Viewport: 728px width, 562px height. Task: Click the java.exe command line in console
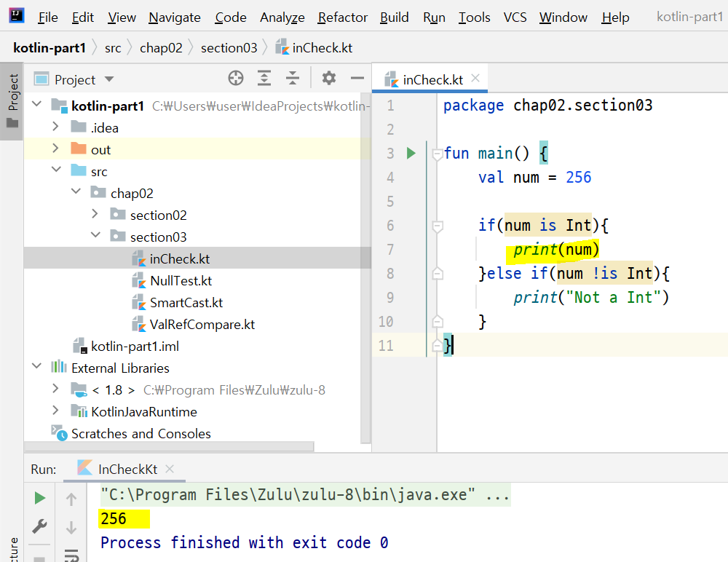[306, 494]
